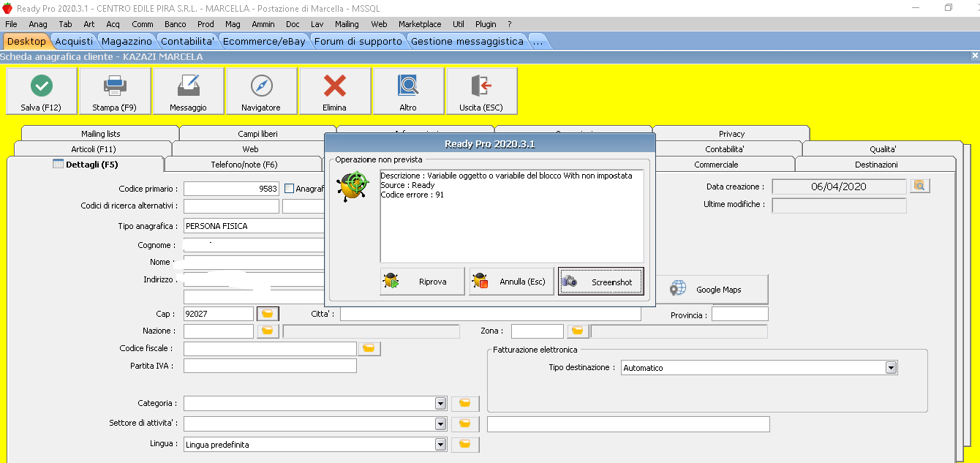This screenshot has height=463, width=980.
Task: Click the Codice fiscale input field
Action: click(x=270, y=349)
